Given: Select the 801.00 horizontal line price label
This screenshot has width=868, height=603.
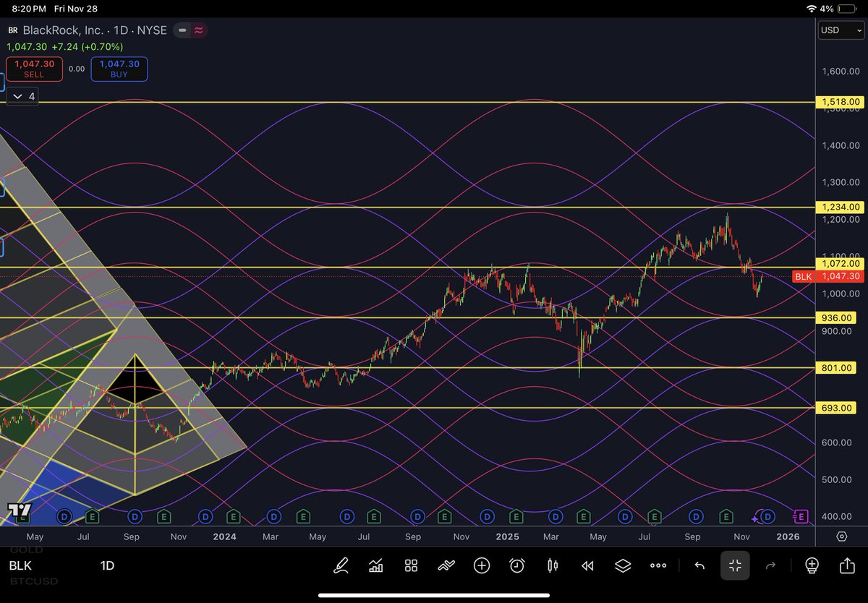Looking at the screenshot, I should [835, 368].
